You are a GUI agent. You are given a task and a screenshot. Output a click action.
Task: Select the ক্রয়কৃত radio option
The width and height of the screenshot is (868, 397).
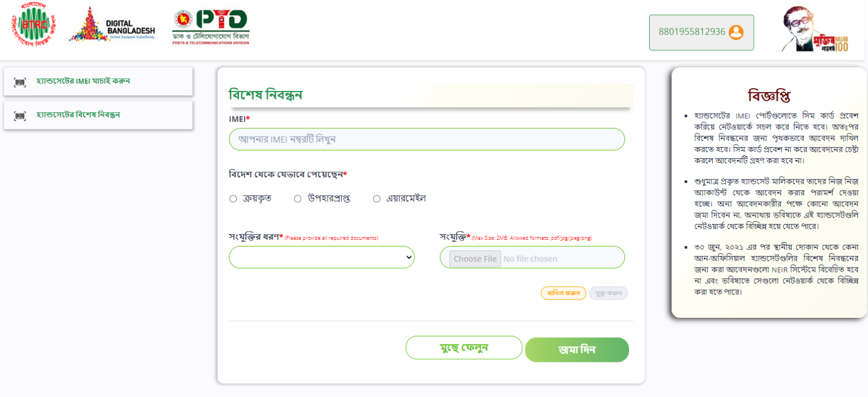pyautogui.click(x=233, y=198)
